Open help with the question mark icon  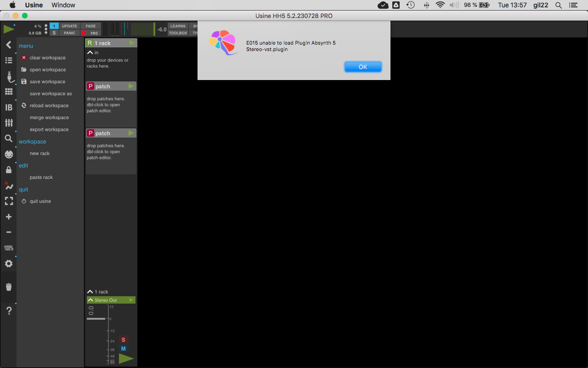[x=8, y=311]
